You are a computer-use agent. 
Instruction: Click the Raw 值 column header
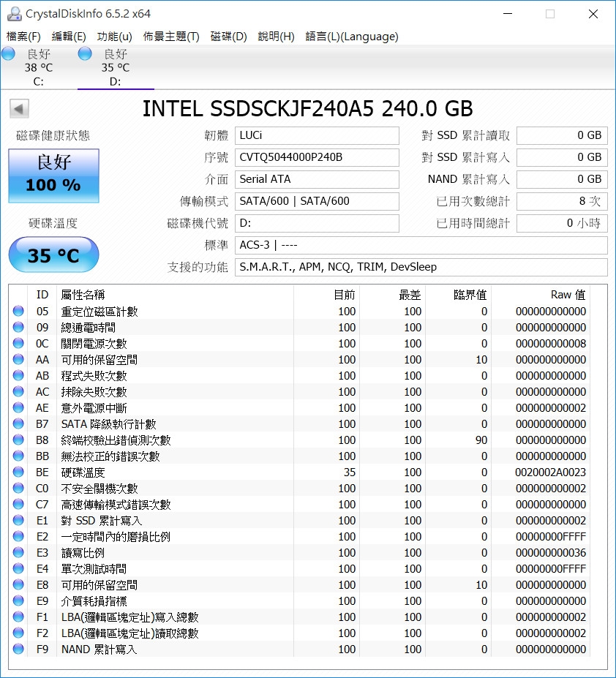click(x=541, y=295)
